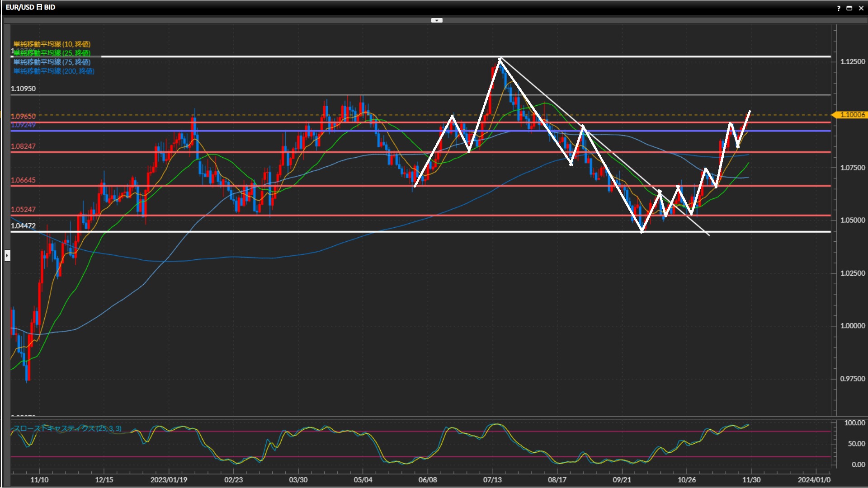Click the スローストキャスティクス (25, 3, 3) label

point(67,428)
